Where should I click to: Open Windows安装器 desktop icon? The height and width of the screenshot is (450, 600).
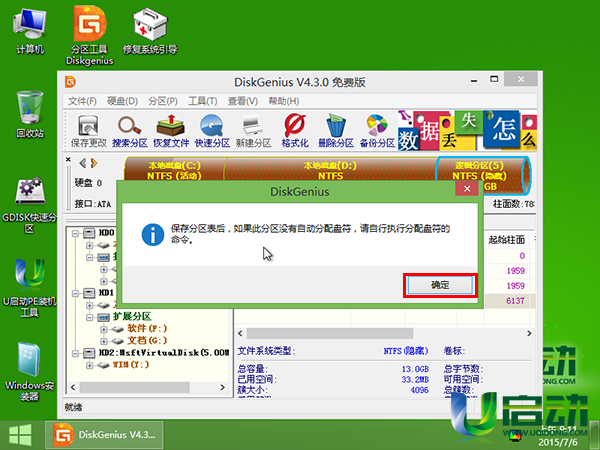pyautogui.click(x=29, y=372)
